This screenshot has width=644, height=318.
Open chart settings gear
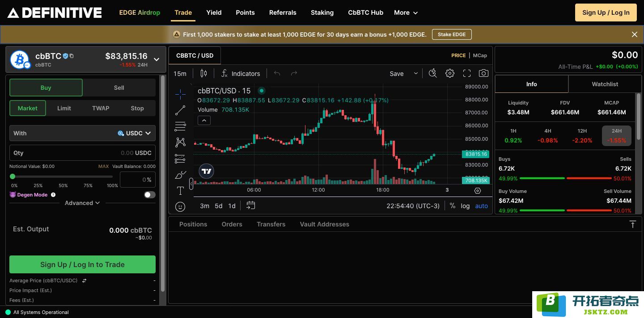(450, 73)
